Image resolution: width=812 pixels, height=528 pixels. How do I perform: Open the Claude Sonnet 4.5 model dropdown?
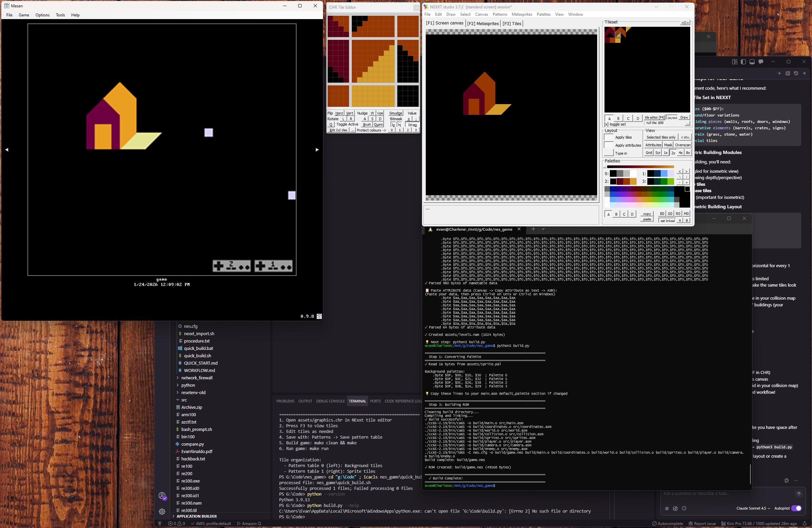(x=753, y=508)
